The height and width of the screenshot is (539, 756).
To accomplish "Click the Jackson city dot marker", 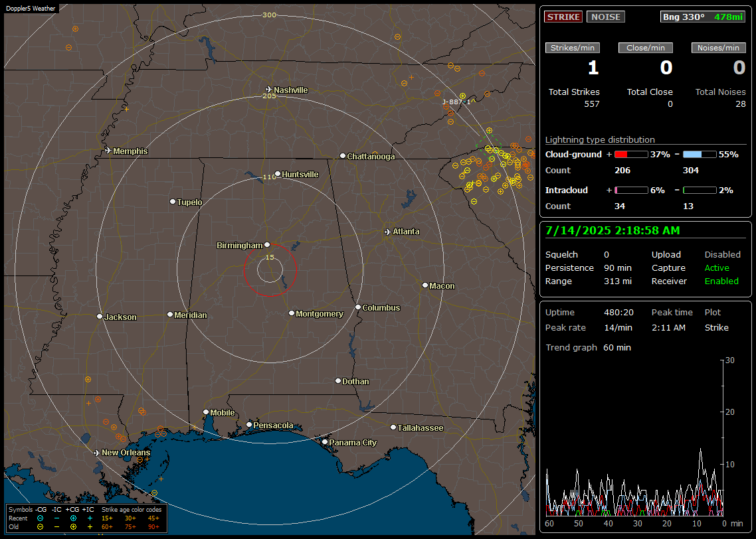I will point(100,317).
